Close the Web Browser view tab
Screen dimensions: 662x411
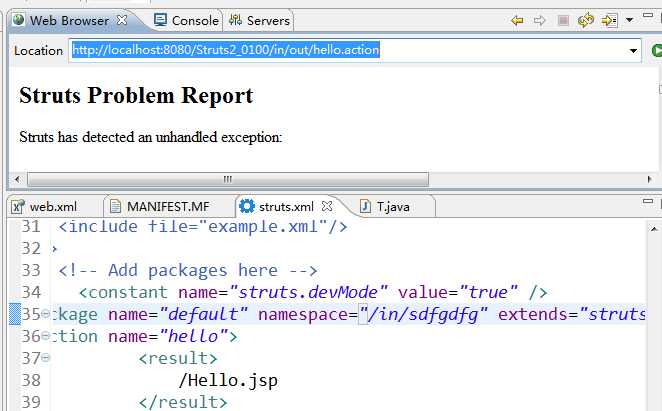point(122,20)
